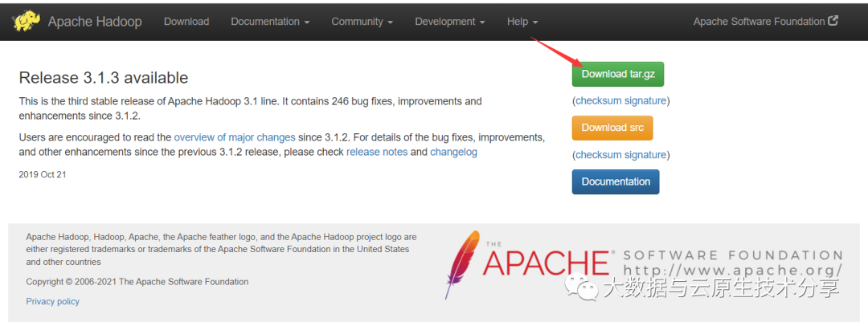
Task: Go to the Download page in navbar
Action: (x=186, y=22)
